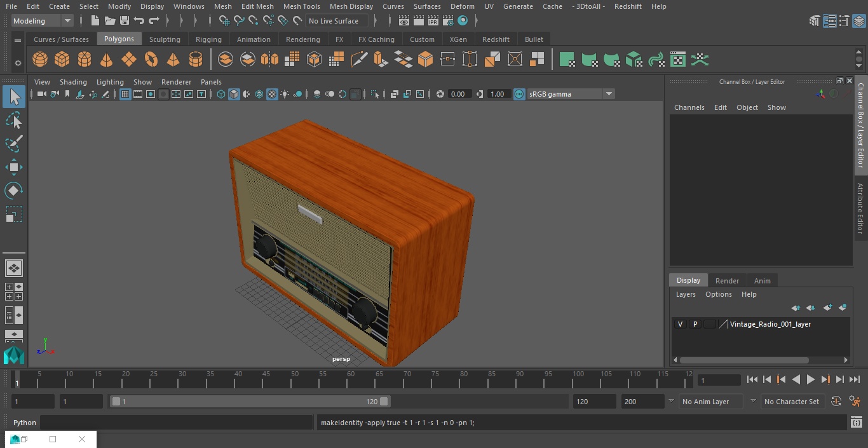868x448 pixels.
Task: Click frame 60 on the timeline
Action: click(350, 379)
